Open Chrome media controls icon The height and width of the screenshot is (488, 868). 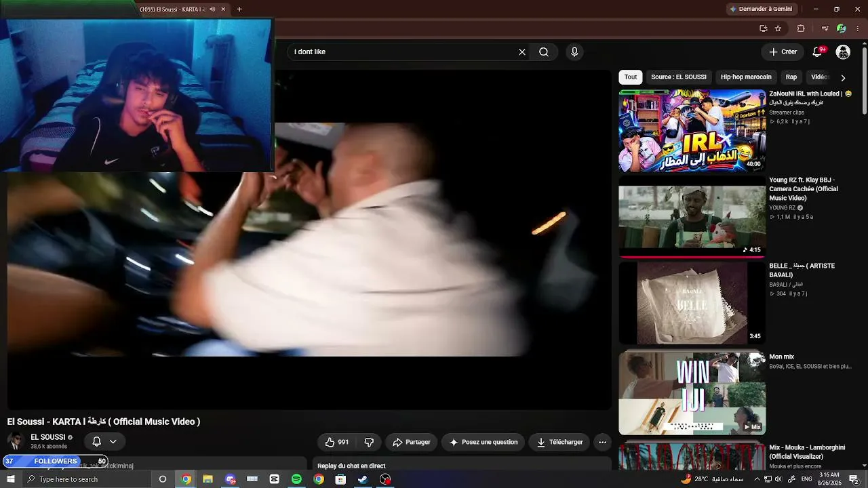825,28
